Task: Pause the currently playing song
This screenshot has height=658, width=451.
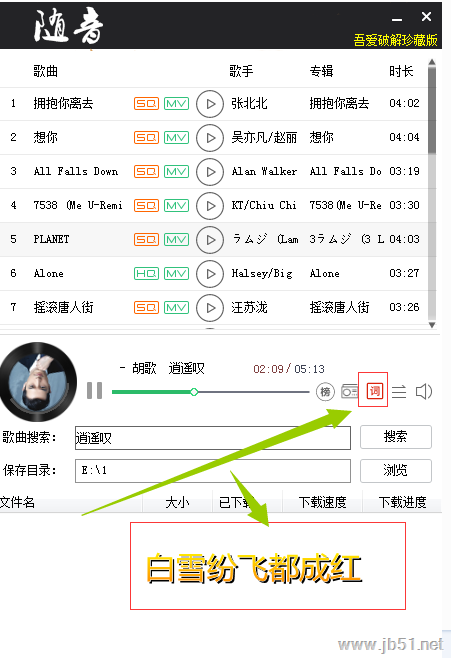Action: pos(94,391)
